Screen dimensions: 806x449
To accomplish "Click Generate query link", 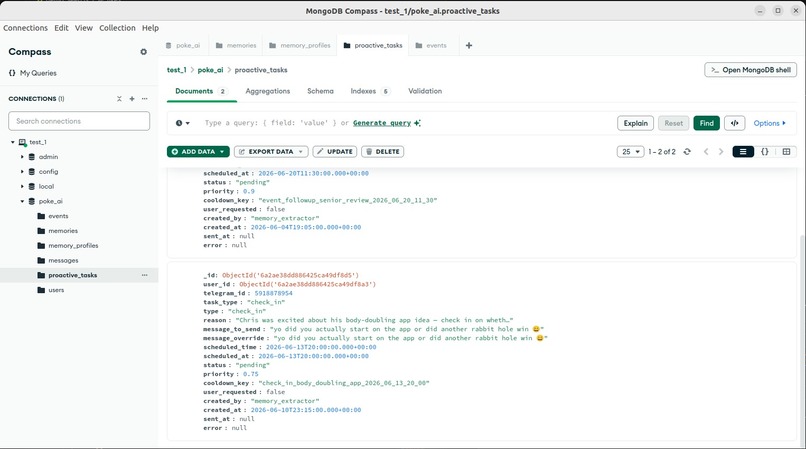I will [382, 123].
